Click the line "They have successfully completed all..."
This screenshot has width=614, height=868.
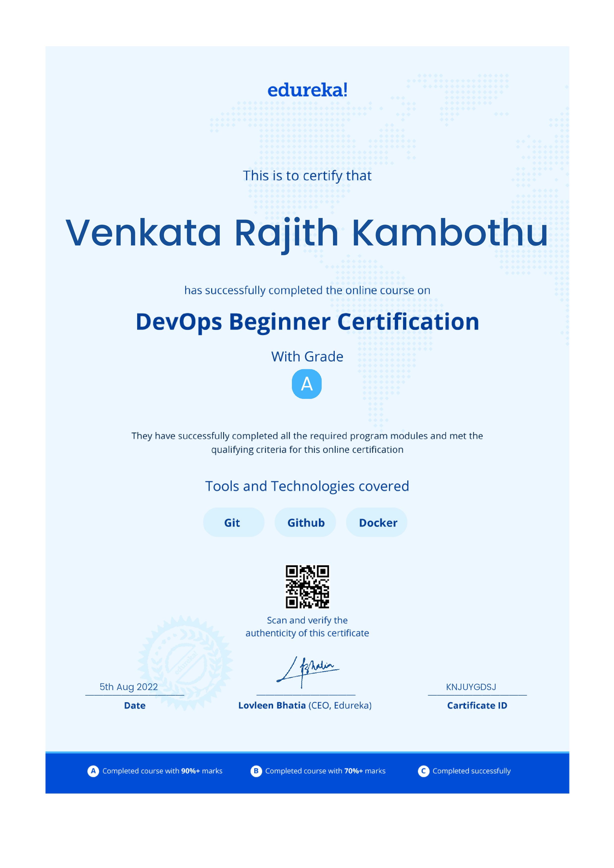[x=307, y=436]
